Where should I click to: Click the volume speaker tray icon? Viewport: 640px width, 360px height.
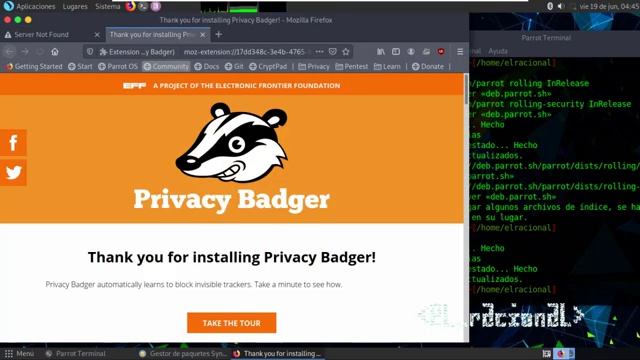(x=561, y=6)
